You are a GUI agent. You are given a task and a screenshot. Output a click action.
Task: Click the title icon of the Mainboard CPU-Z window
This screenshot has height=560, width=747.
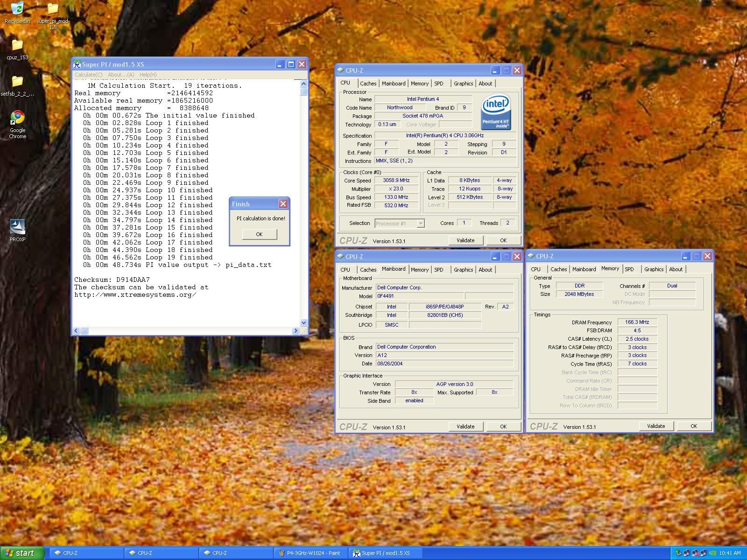340,257
